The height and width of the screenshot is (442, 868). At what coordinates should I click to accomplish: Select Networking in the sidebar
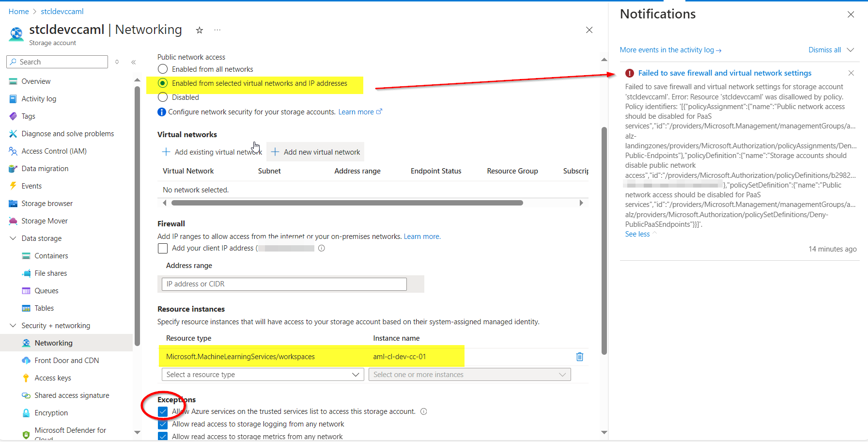(x=53, y=343)
